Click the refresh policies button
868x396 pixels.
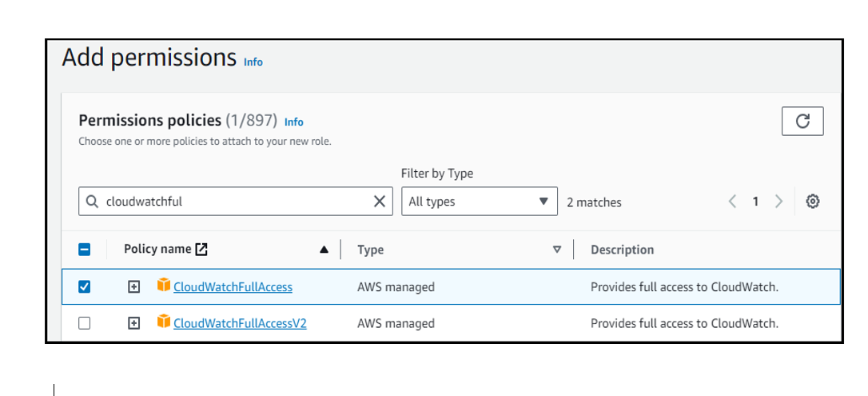802,121
